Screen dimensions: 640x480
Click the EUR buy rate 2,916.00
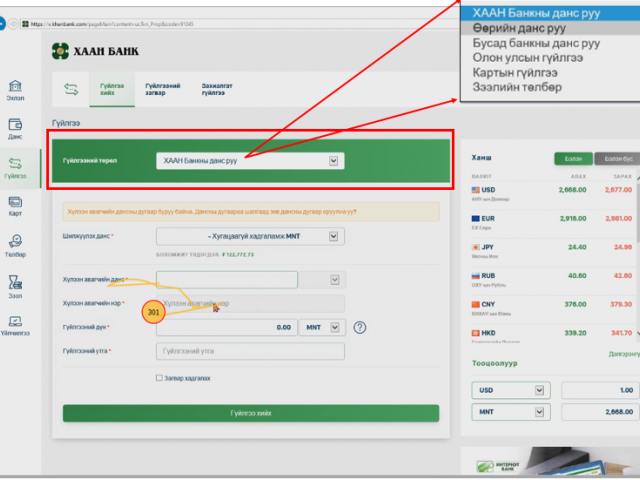[x=573, y=218]
